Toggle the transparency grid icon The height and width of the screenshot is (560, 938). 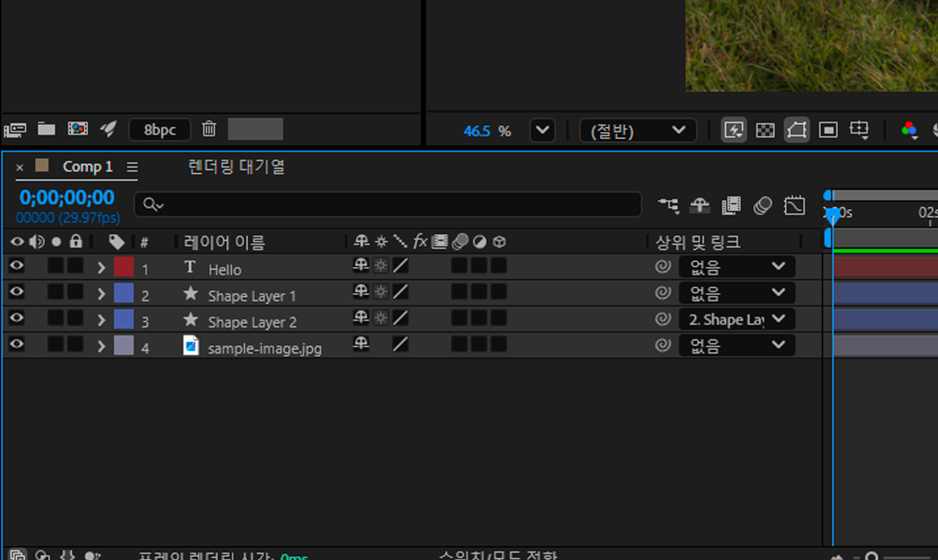(765, 130)
